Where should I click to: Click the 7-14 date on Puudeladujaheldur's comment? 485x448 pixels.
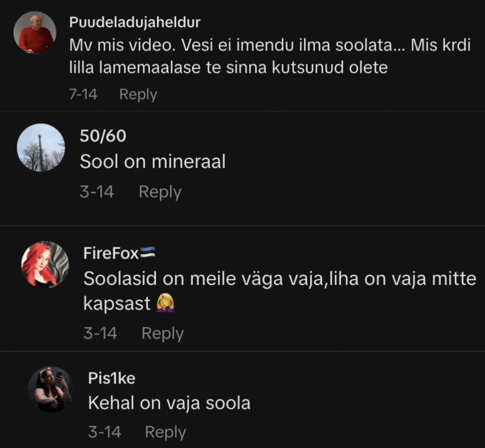click(x=83, y=94)
